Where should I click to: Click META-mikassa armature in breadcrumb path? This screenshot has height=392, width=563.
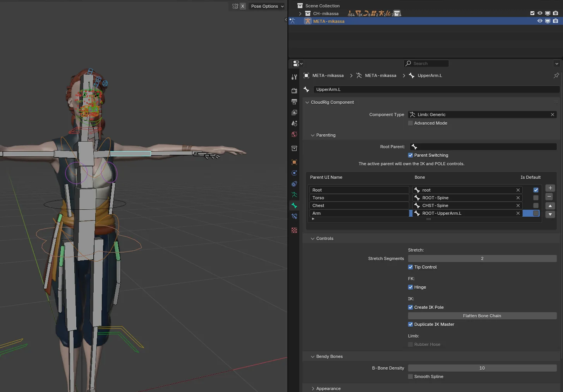point(380,75)
